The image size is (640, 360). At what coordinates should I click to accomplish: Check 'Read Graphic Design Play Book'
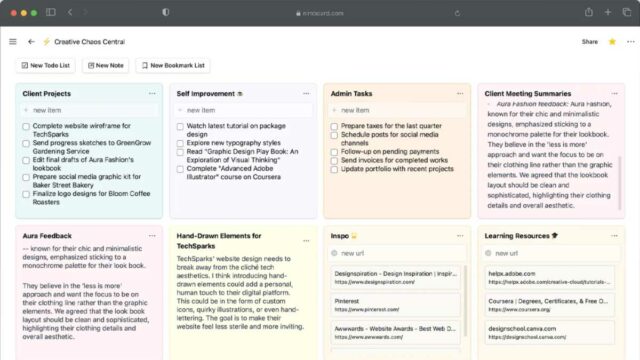coord(180,152)
